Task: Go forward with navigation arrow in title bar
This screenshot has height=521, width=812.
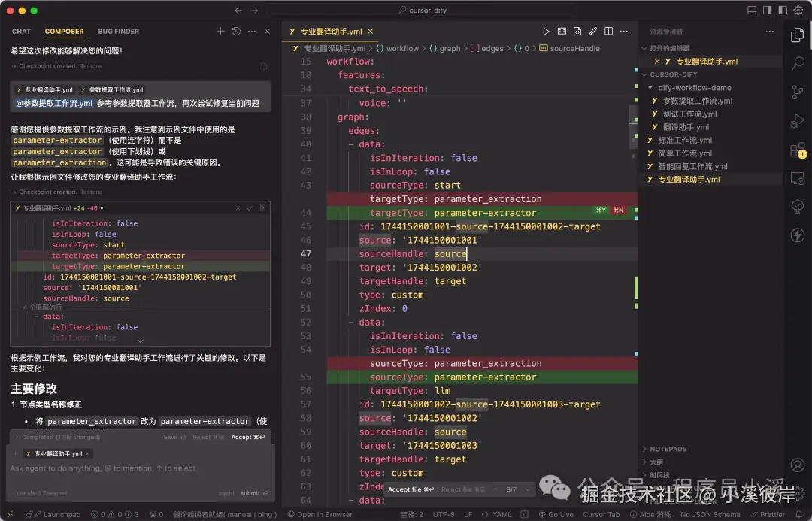Action: click(x=254, y=11)
